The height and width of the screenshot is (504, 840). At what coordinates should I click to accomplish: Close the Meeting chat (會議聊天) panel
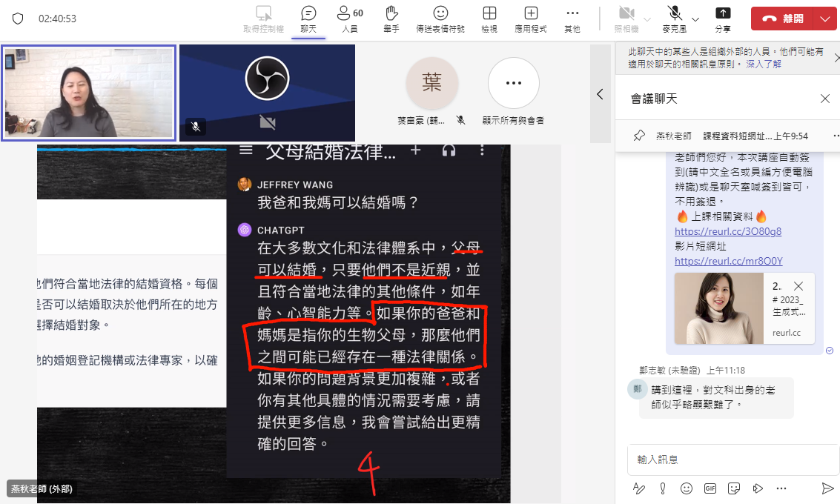pyautogui.click(x=825, y=99)
